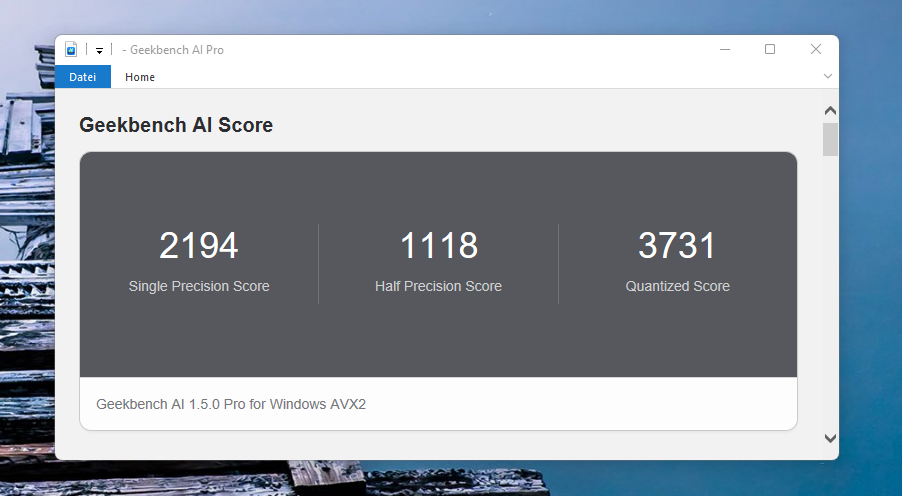Select the Quantized Score value 3731
The height and width of the screenshot is (496, 902).
(x=677, y=246)
